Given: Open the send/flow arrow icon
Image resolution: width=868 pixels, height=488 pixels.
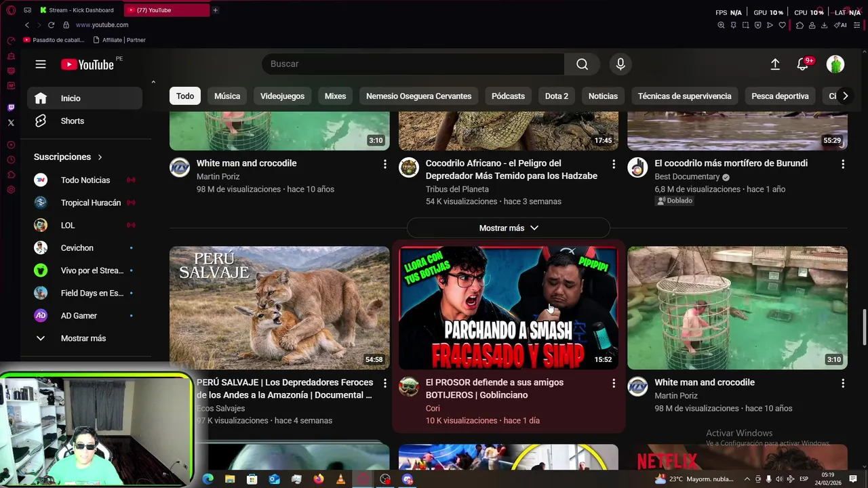Looking at the screenshot, I should click(770, 25).
